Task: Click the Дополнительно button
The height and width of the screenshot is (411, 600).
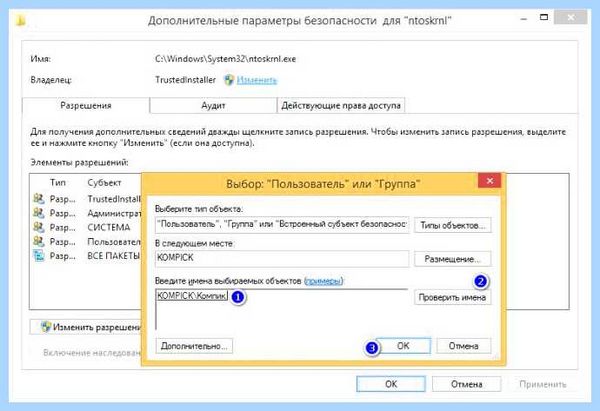Action: [194, 346]
